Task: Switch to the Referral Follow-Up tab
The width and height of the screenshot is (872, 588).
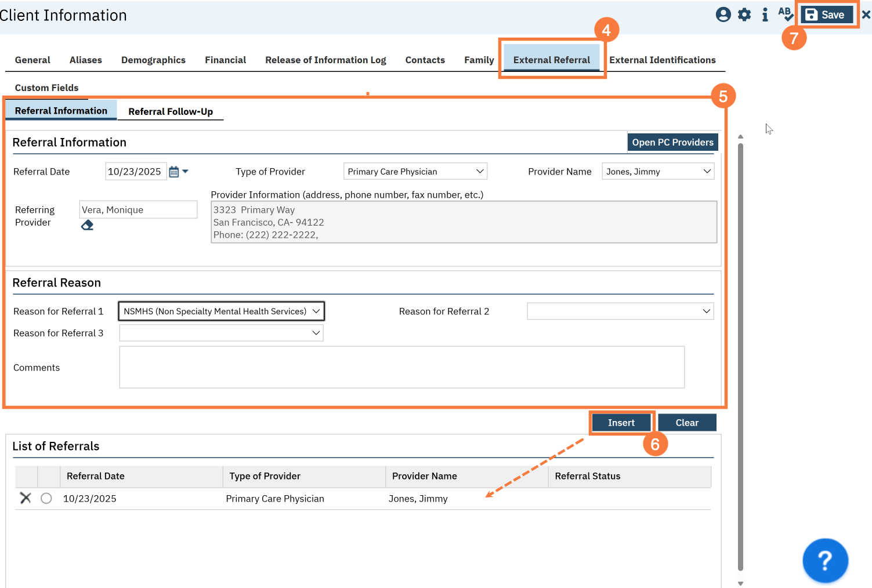Action: coord(171,111)
